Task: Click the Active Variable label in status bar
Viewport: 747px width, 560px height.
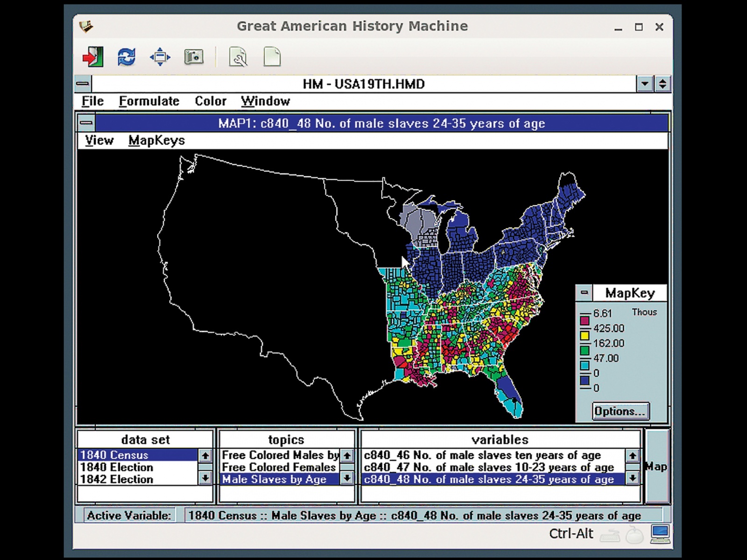Action: (129, 516)
